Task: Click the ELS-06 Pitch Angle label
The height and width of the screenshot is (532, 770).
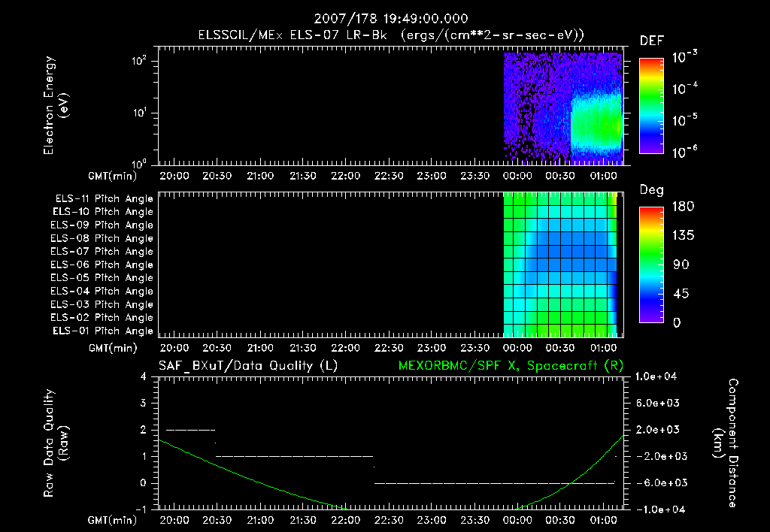Action: (102, 264)
